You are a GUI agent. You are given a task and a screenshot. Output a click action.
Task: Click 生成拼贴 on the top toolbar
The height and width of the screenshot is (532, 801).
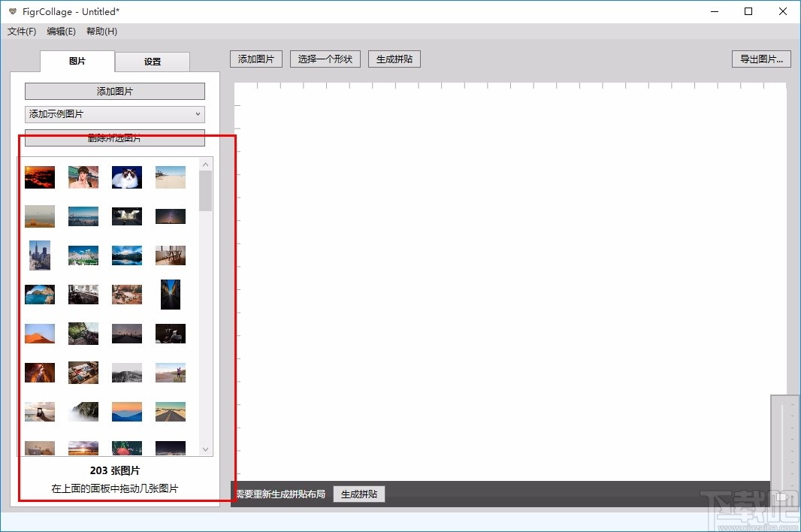(x=394, y=59)
